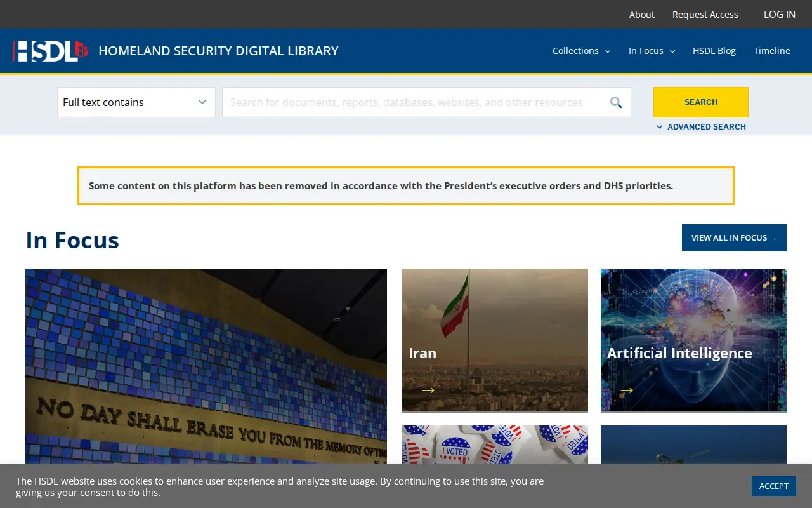Screen dimensions: 812x508
Task: Open the drone aircraft card
Action: click(x=693, y=444)
